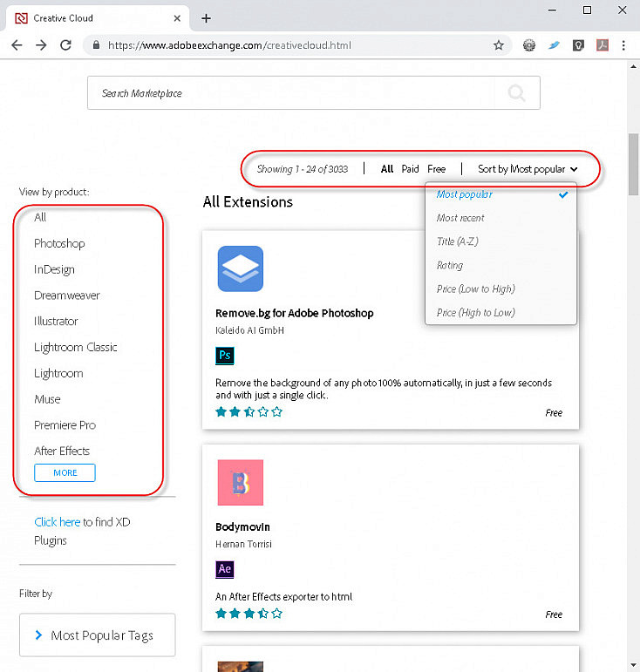The image size is (640, 672).
Task: Open Remove.bg for Adobe Photoshop title
Action: pyautogui.click(x=295, y=313)
